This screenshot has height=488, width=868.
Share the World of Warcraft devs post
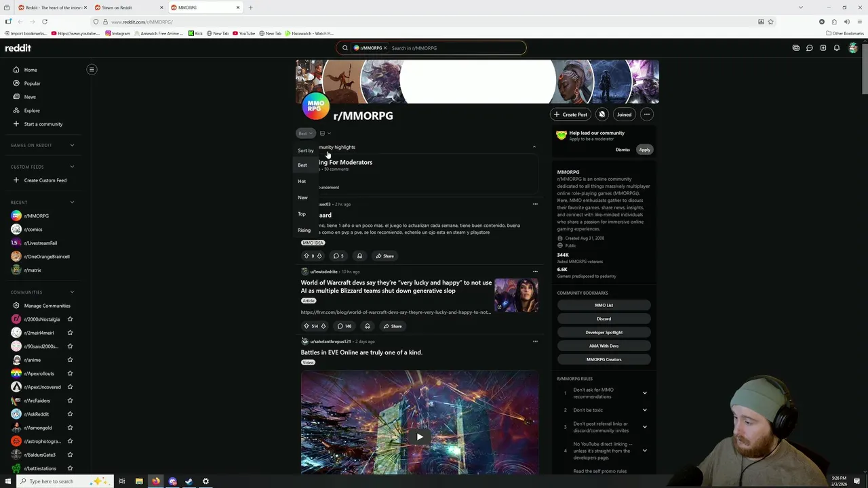[392, 326]
